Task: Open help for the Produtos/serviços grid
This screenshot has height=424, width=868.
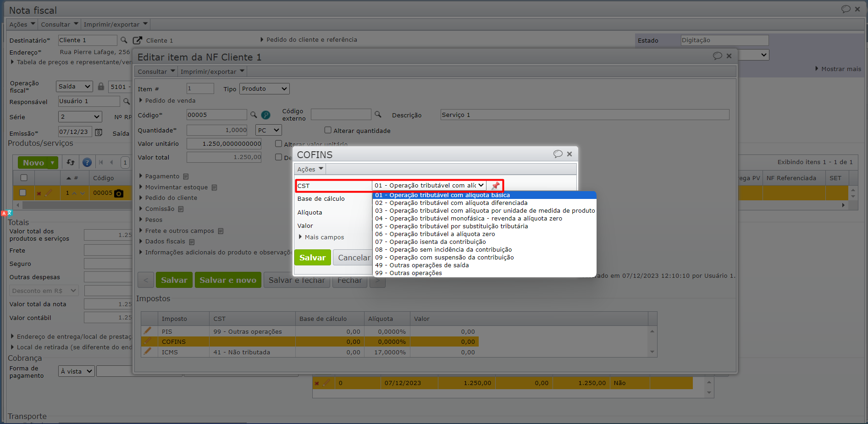Action: (87, 162)
